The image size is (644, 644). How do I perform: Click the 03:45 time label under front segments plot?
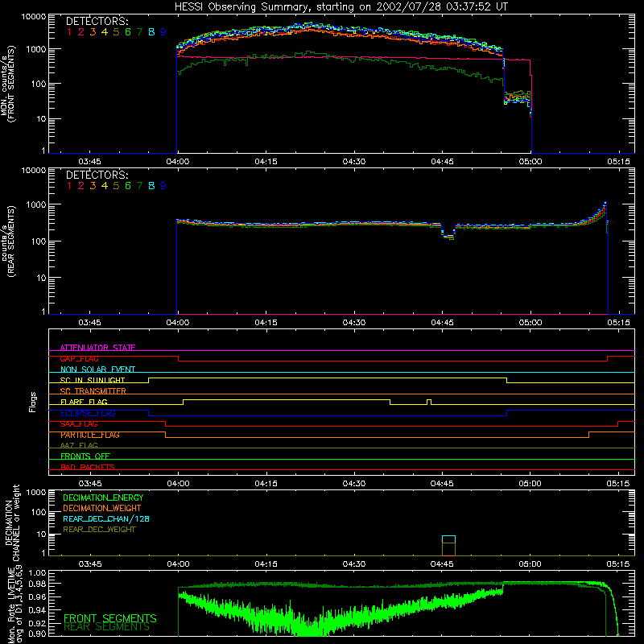pos(89,162)
